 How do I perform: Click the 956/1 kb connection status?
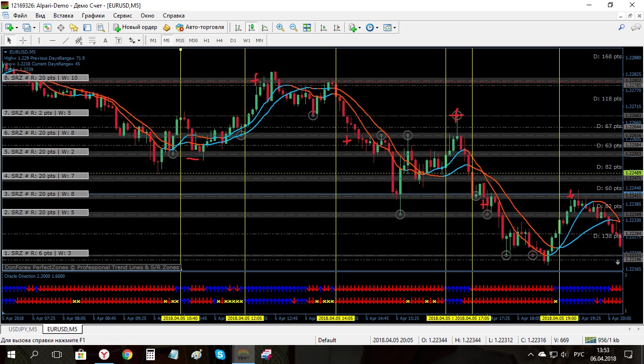coord(602,340)
